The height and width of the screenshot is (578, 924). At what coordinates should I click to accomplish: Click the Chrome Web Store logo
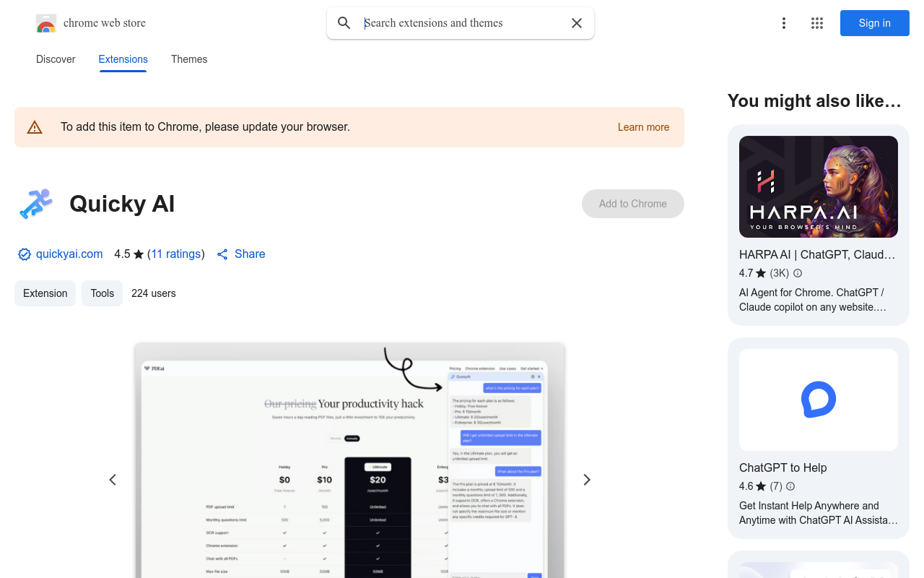tap(46, 23)
